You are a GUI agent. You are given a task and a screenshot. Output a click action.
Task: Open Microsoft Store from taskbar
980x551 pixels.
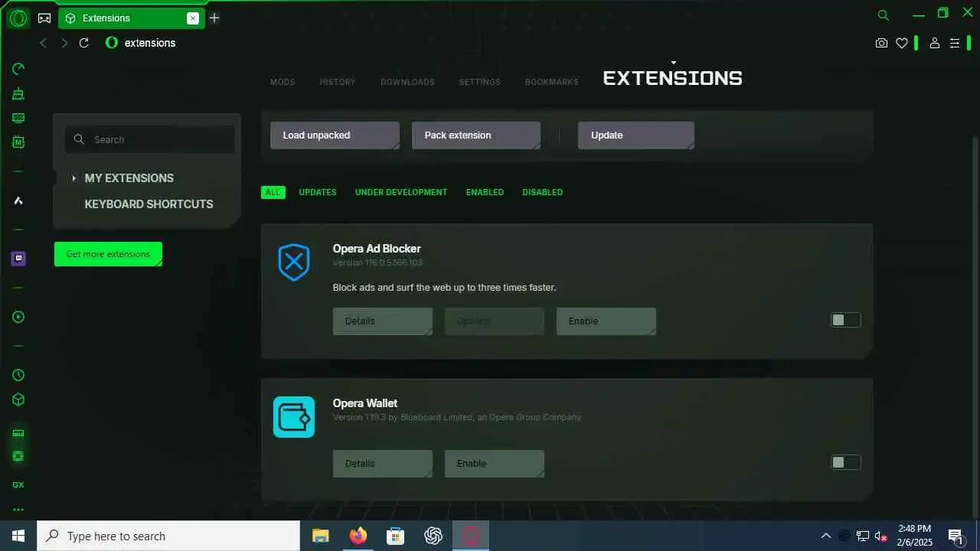(x=395, y=536)
